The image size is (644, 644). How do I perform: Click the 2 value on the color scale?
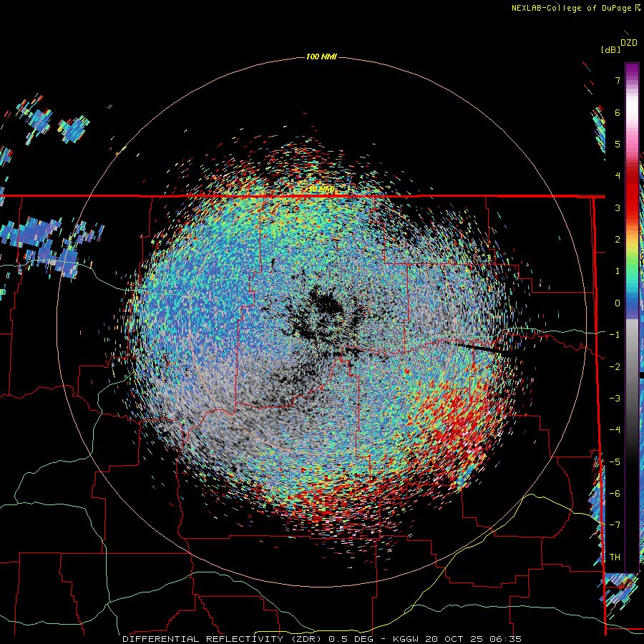(618, 240)
